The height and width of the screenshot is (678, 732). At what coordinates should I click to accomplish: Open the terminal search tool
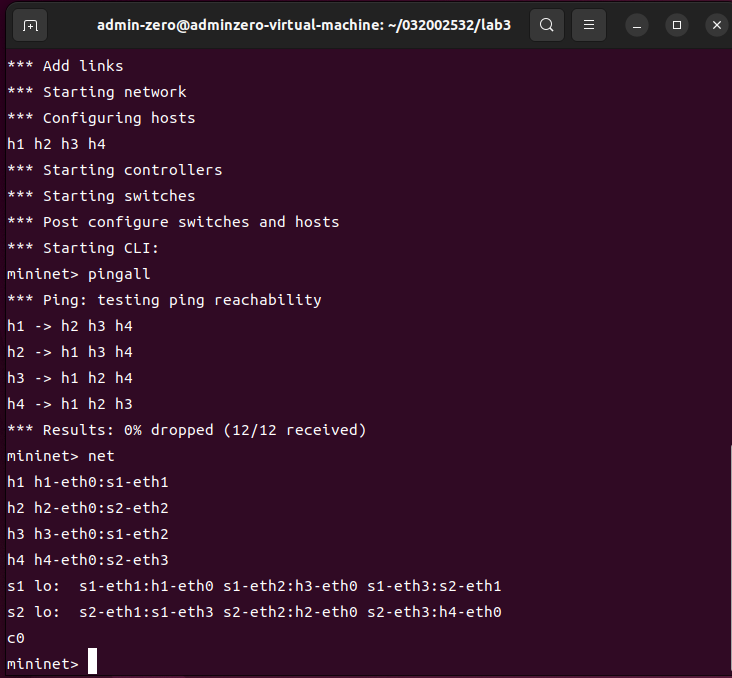coord(547,25)
